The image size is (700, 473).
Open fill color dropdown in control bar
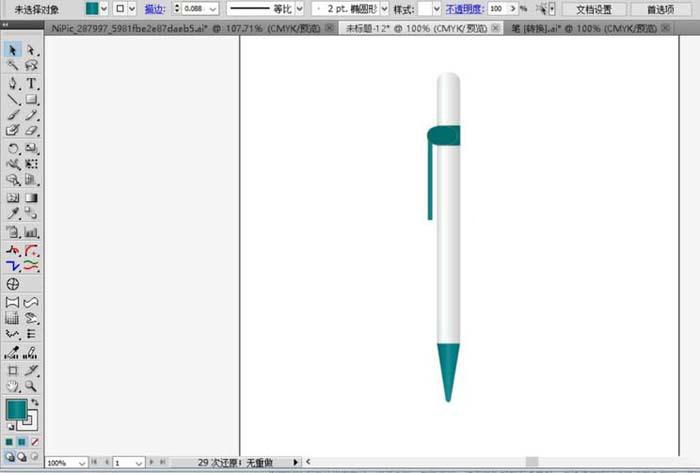(x=104, y=8)
